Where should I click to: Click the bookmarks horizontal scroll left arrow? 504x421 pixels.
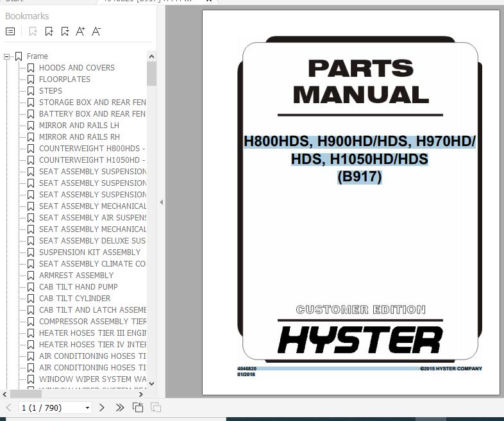[x=4, y=394]
